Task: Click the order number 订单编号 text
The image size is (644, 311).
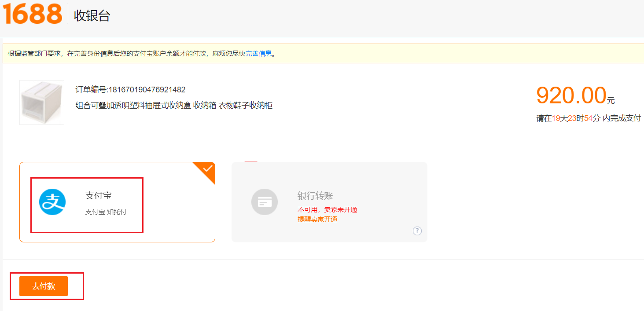Action: 130,90
